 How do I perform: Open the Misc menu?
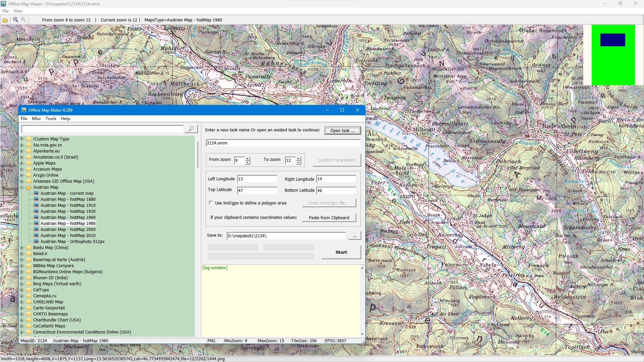36,119
